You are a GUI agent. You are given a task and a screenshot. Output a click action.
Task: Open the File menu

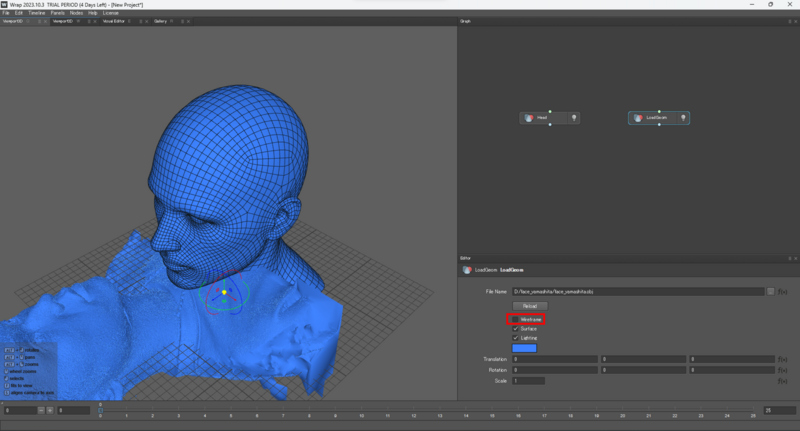click(6, 13)
